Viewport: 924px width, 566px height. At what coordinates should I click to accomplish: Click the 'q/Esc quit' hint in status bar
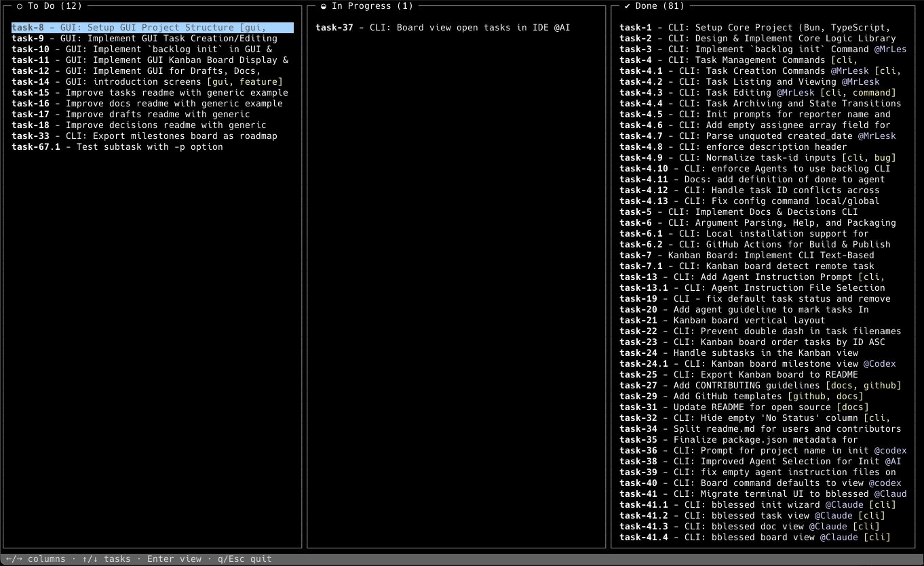click(x=244, y=559)
